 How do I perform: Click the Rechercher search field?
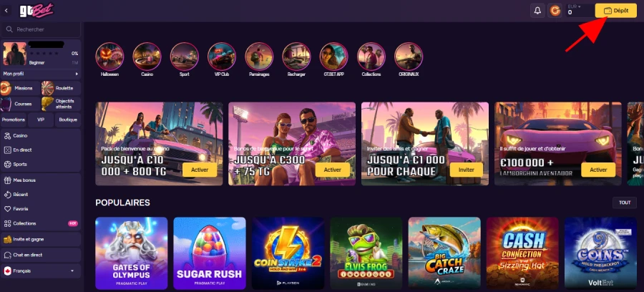coord(40,29)
